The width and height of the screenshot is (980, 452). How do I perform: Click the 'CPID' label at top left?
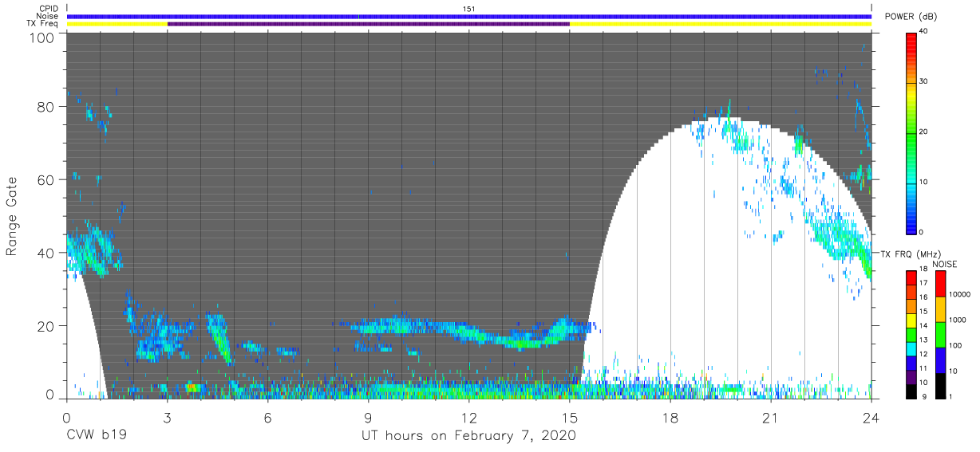49,9
